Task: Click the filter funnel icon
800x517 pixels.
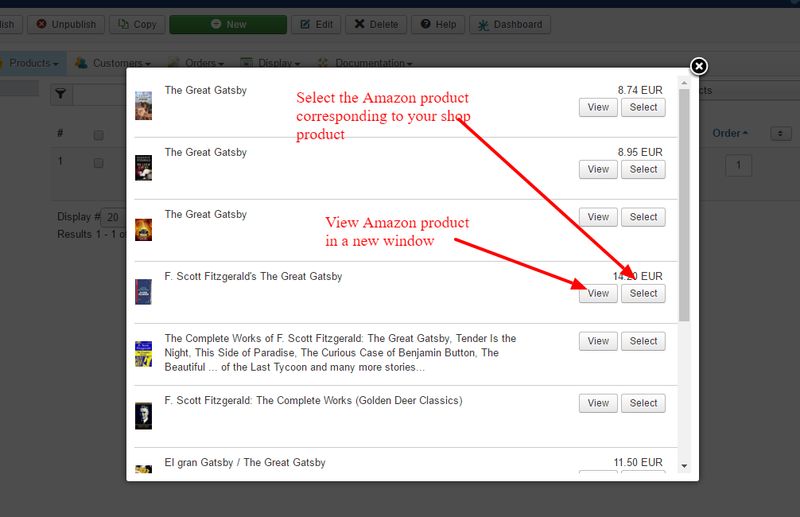Action: click(61, 94)
